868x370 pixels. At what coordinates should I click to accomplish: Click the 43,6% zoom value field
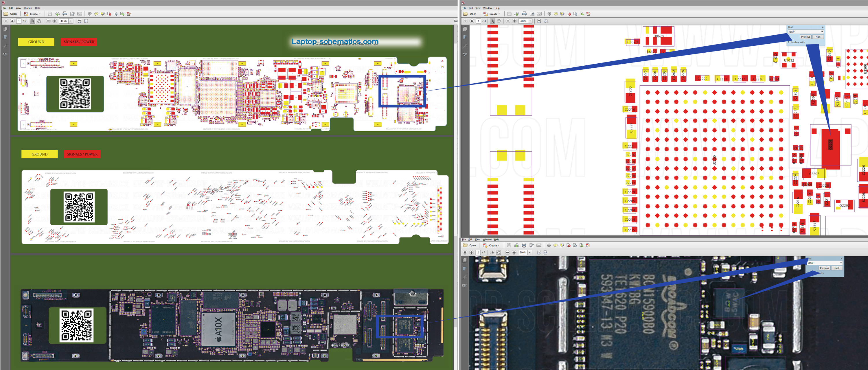pos(64,21)
